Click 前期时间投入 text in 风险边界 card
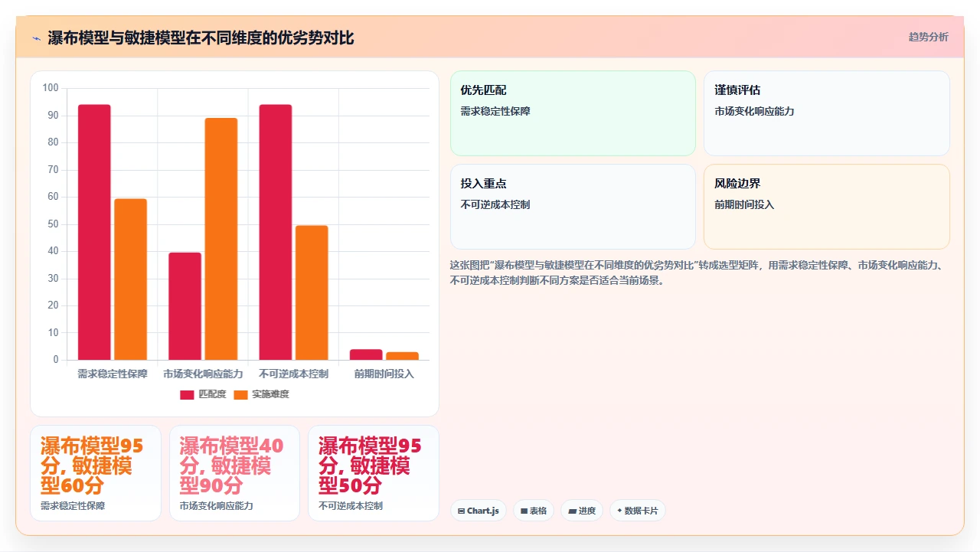The width and height of the screenshot is (980, 552). (x=744, y=204)
